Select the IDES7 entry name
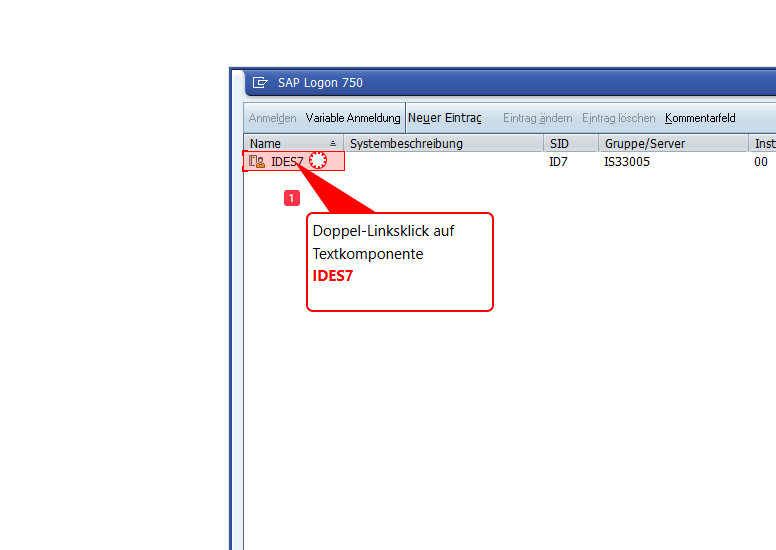Screen dimensions: 776x550 [287, 162]
